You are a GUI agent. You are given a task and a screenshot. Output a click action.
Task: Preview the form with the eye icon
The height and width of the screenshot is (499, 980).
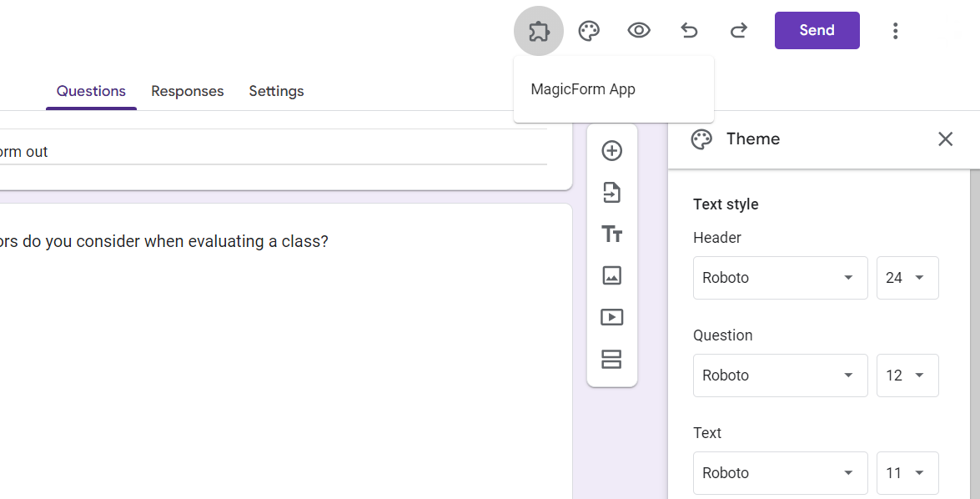tap(639, 31)
